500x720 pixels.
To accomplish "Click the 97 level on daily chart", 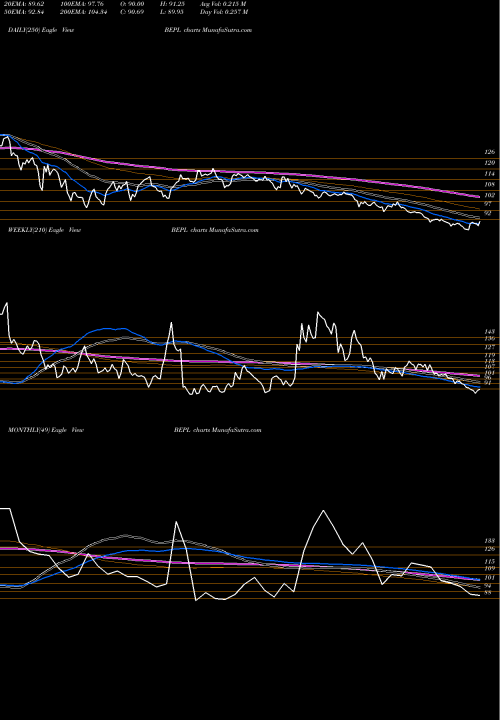I will [488, 203].
